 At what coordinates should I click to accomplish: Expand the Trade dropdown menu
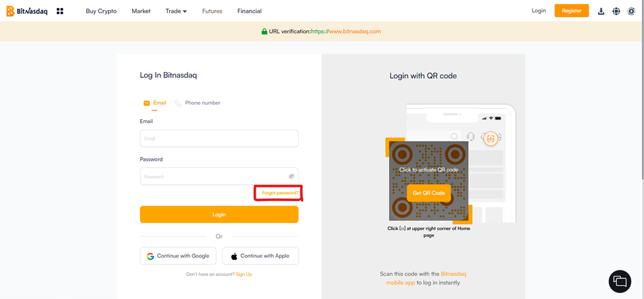coord(176,11)
